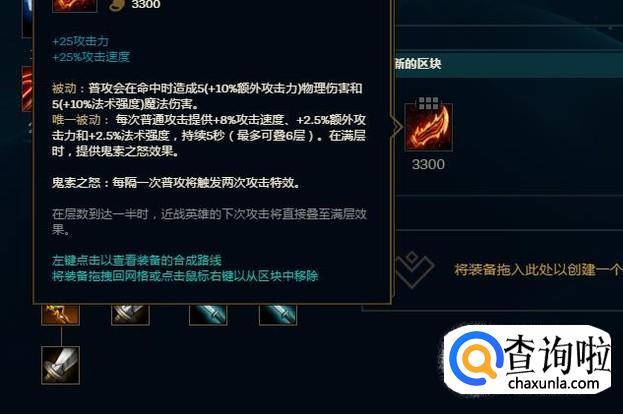Click the partially hidden blue item icon on the left edge
The height and width of the screenshot is (414, 623).
click(x=27, y=18)
